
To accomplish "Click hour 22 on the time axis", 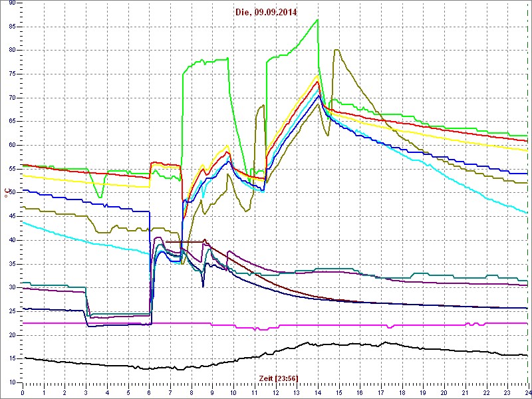I will tap(485, 392).
